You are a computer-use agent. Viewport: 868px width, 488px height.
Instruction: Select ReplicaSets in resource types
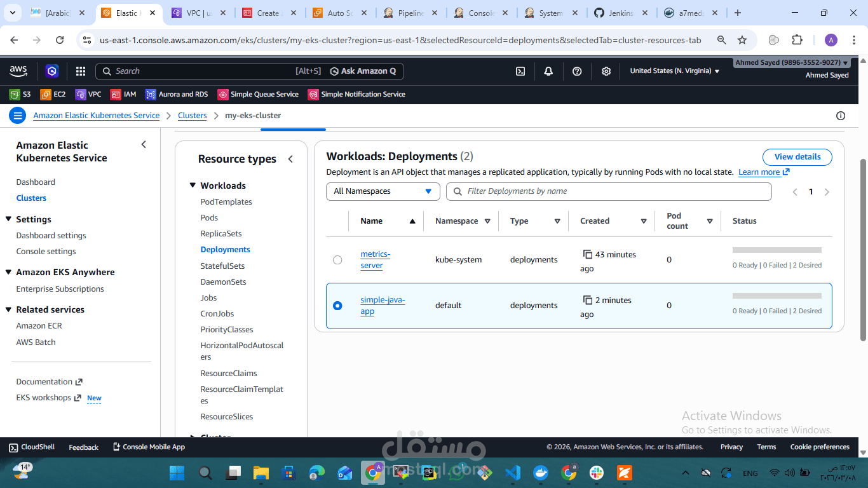[221, 234]
